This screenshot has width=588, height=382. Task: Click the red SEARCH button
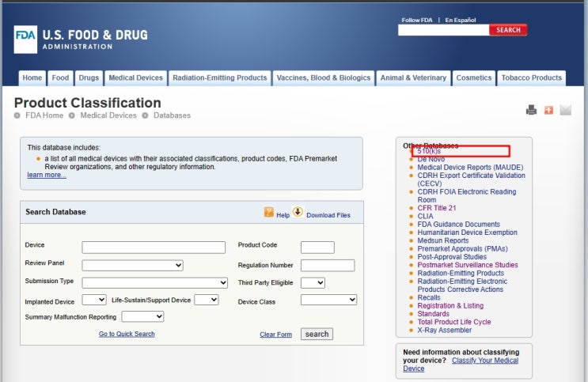508,30
